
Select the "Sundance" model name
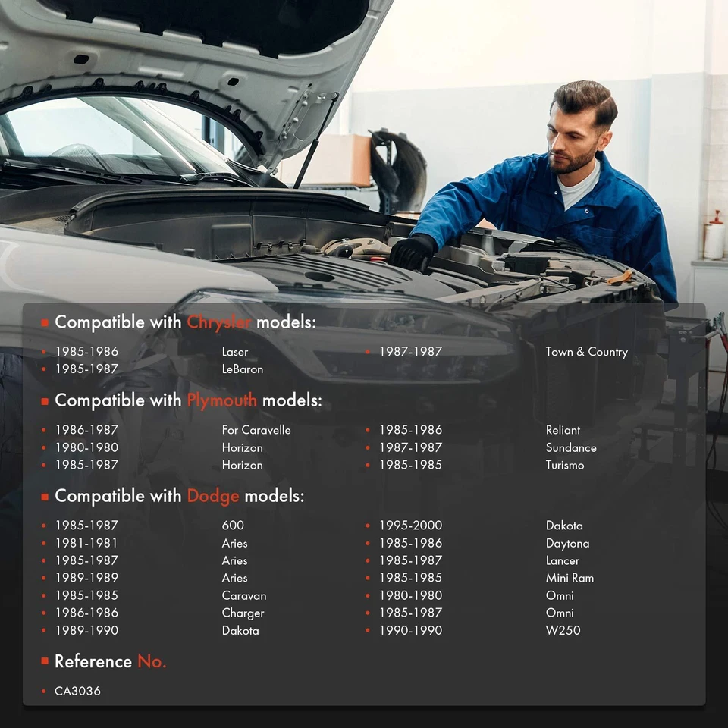point(571,447)
